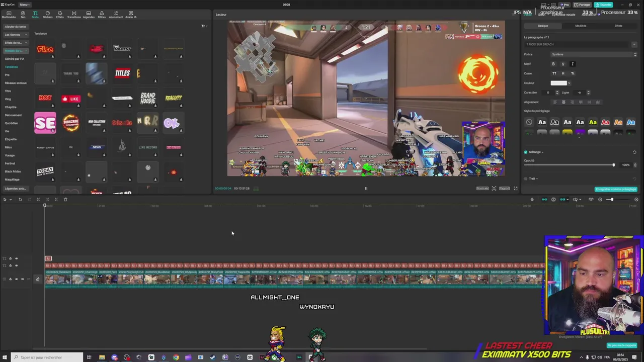This screenshot has height=362, width=644.
Task: Open File Explorer from the taskbar
Action: pos(102,357)
